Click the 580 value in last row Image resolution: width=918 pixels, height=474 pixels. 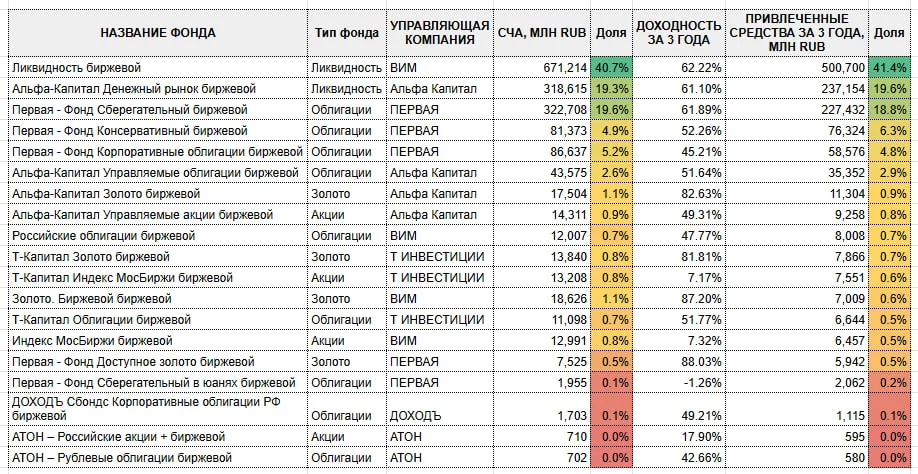tap(797, 458)
